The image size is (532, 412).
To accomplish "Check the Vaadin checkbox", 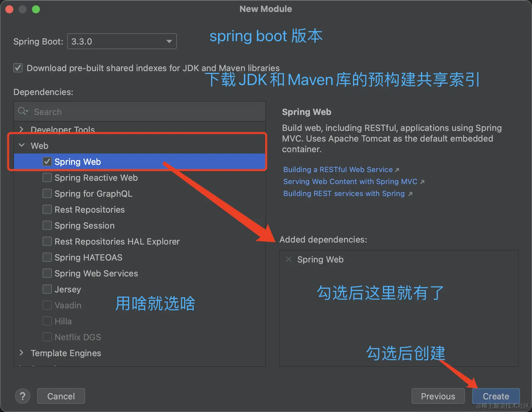I will 47,305.
